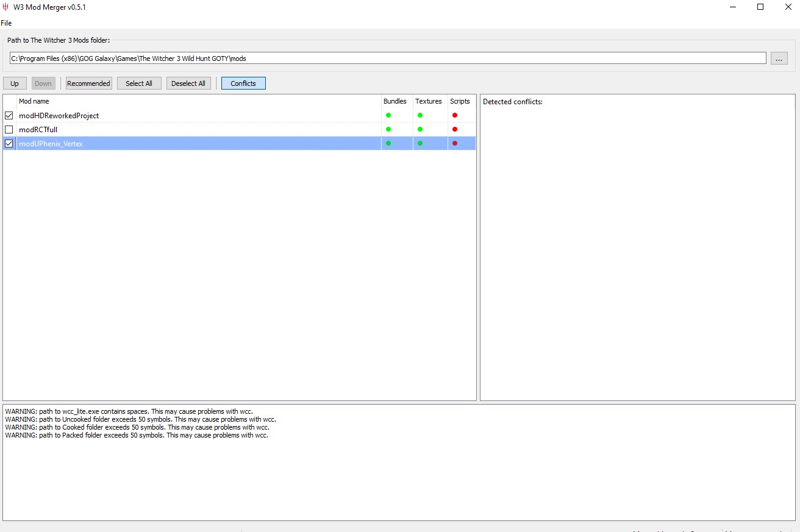Viewport: 800px width, 532px height.
Task: Click red Scripts dot for modHDReworkedProject
Action: (x=455, y=115)
